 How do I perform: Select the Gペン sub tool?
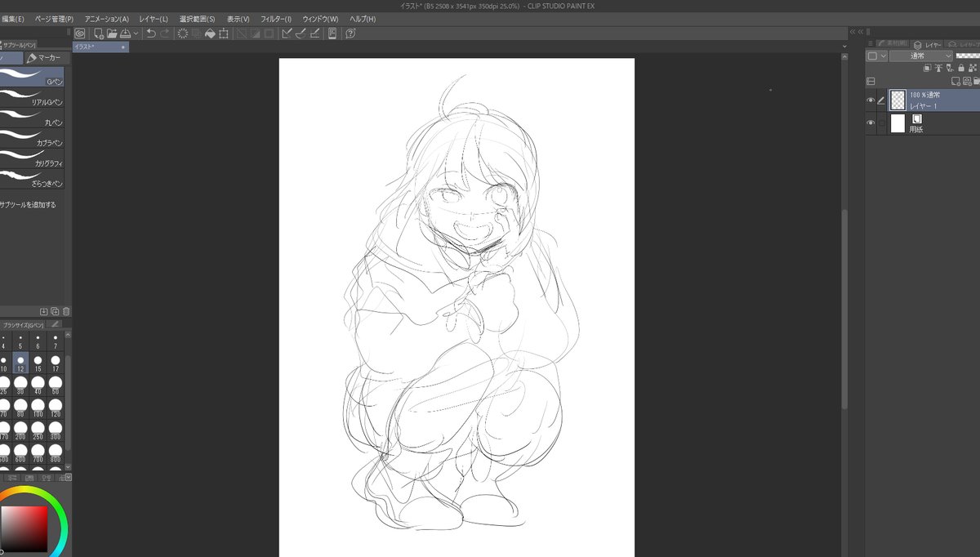pyautogui.click(x=33, y=78)
